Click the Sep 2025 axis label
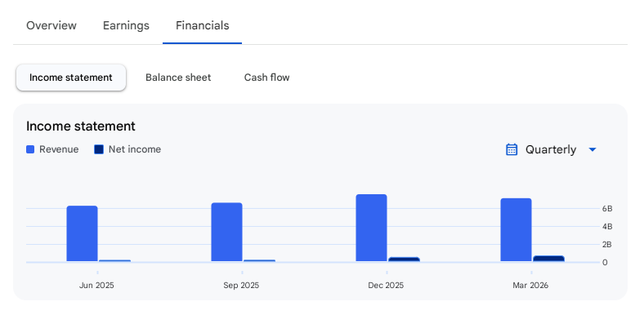 pyautogui.click(x=241, y=286)
